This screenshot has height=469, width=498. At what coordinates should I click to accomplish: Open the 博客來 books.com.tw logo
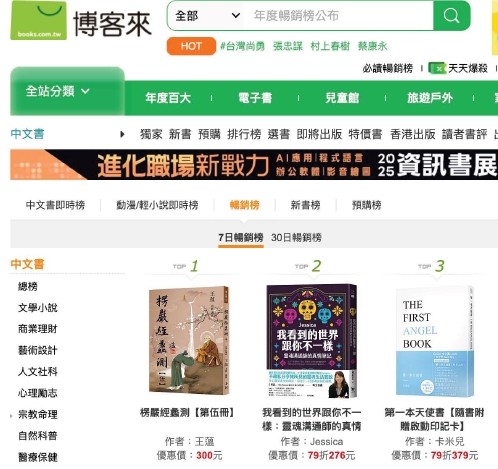[x=81, y=21]
